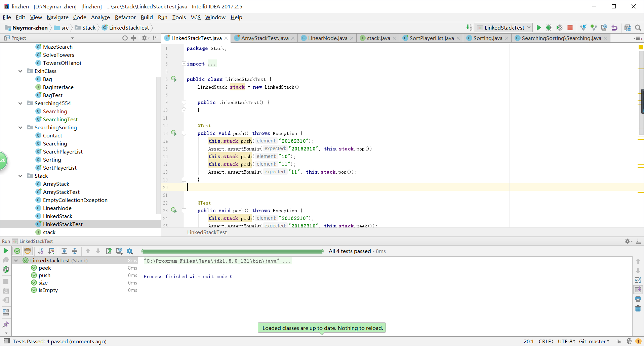Change line separator CRLF in status bar
Viewport: 644px width, 346px height.
point(546,342)
